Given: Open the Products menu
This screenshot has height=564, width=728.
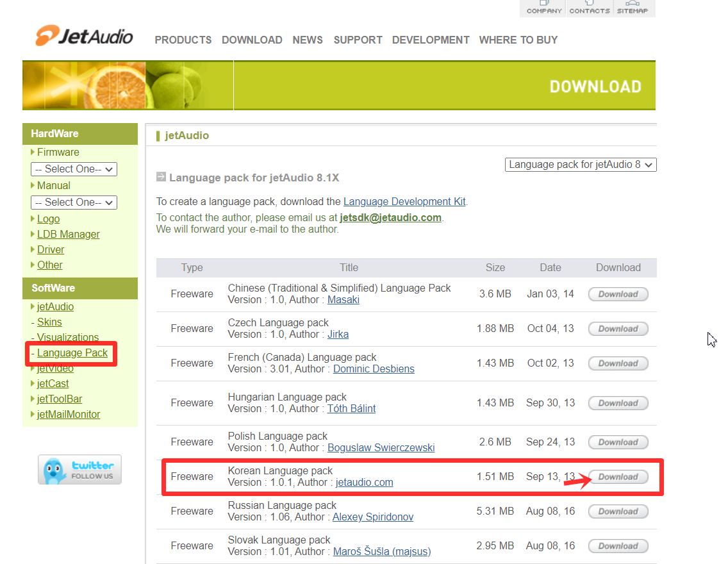Looking at the screenshot, I should (x=183, y=40).
